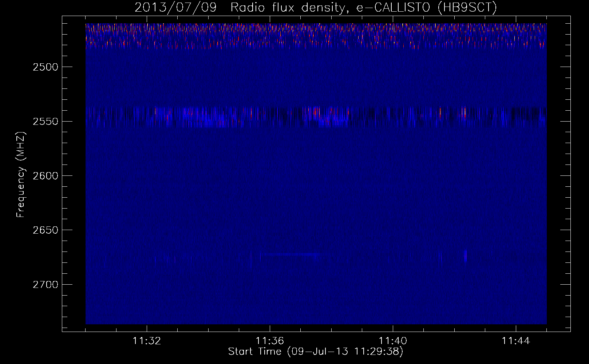Click the 11:36 time tick label
The image size is (589, 364).
coord(270,341)
